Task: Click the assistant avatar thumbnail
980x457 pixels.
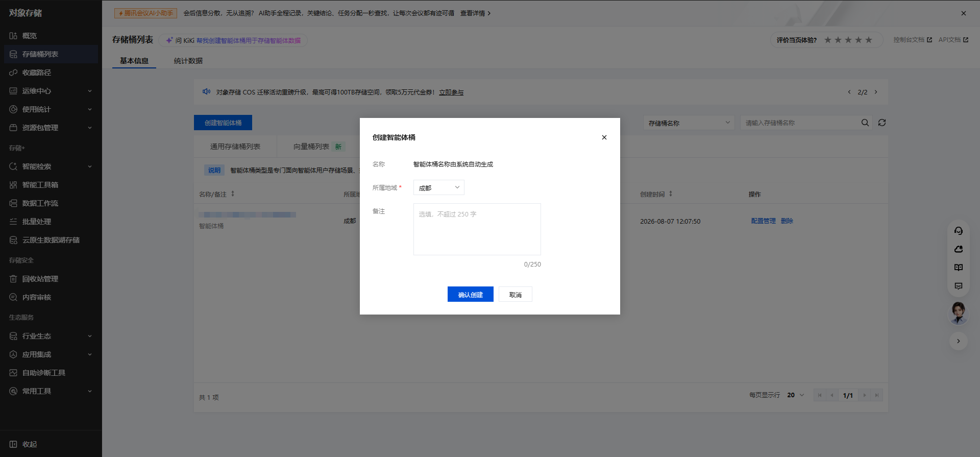Action: point(959,313)
